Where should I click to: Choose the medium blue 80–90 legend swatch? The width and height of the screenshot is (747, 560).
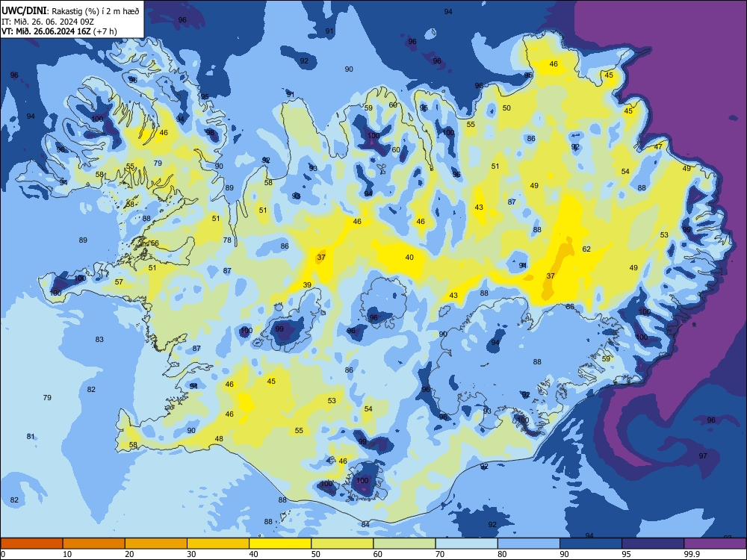pos(529,544)
